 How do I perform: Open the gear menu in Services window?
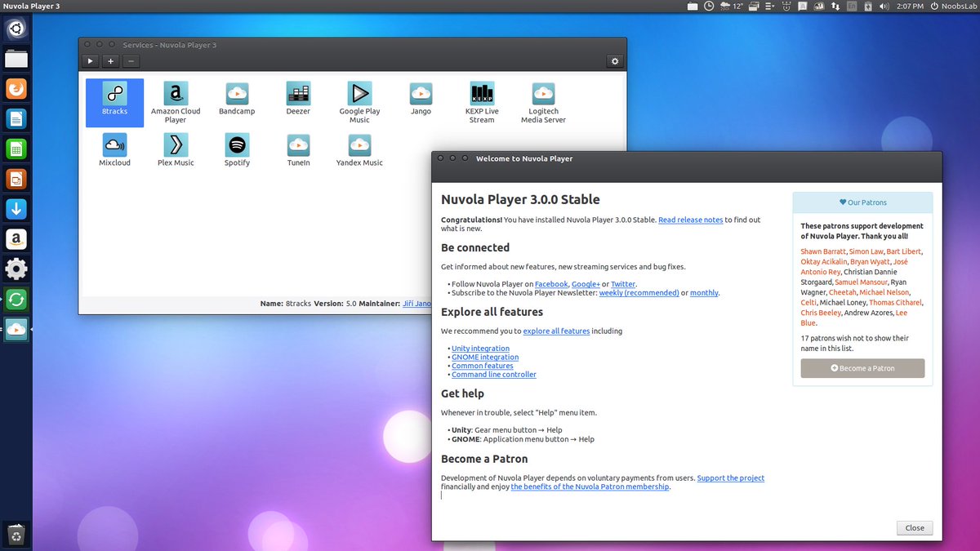coord(615,61)
